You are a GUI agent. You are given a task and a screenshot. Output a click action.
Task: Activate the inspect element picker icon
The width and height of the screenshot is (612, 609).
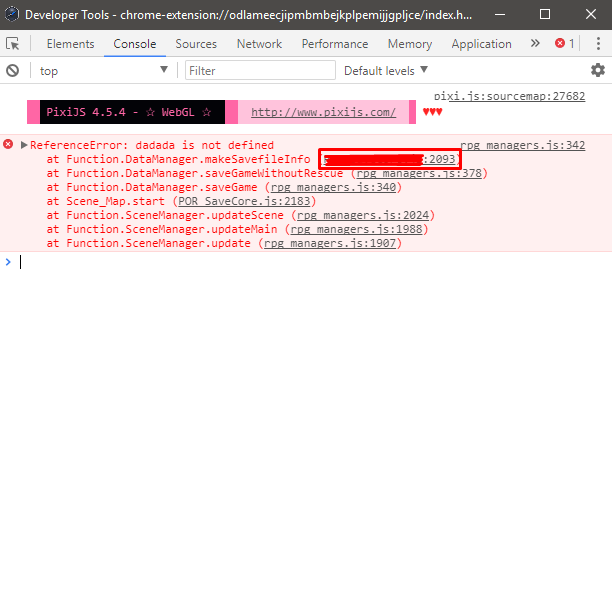(12, 44)
